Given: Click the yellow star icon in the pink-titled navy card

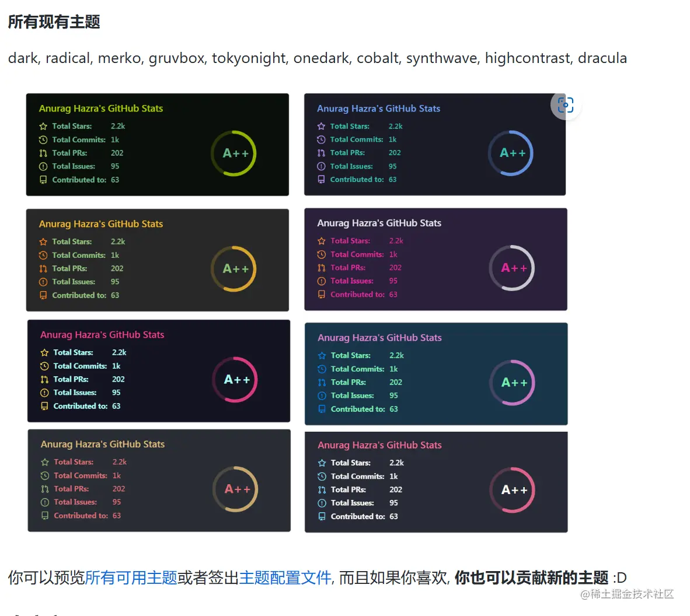Looking at the screenshot, I should point(44,353).
